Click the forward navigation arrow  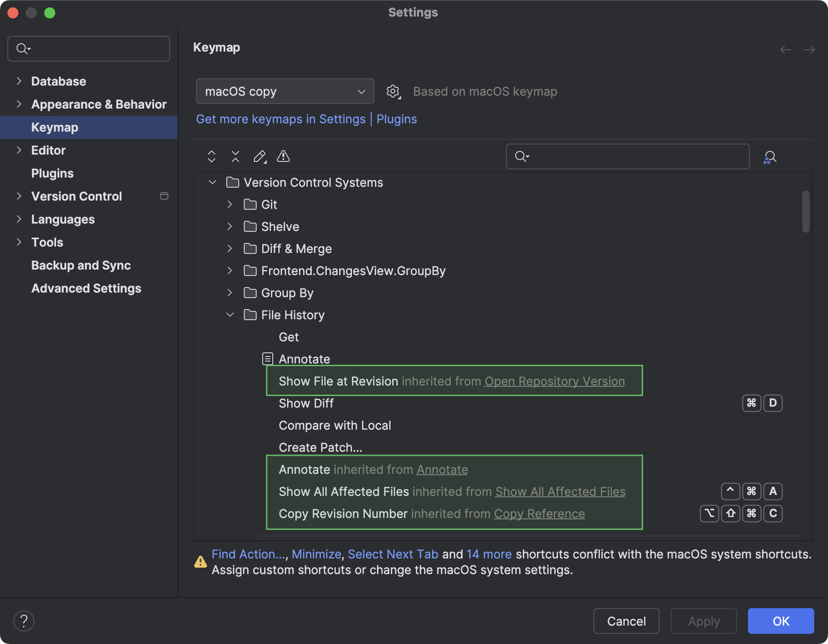click(810, 50)
